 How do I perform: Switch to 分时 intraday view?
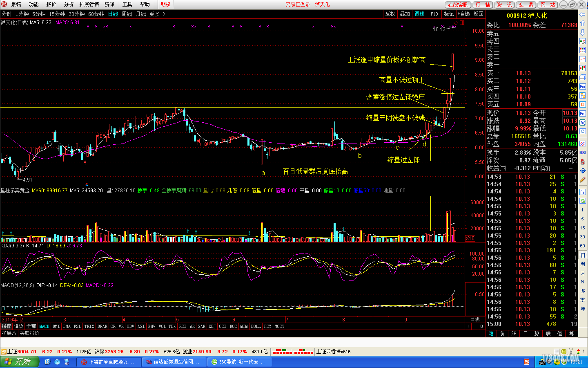pos(7,14)
